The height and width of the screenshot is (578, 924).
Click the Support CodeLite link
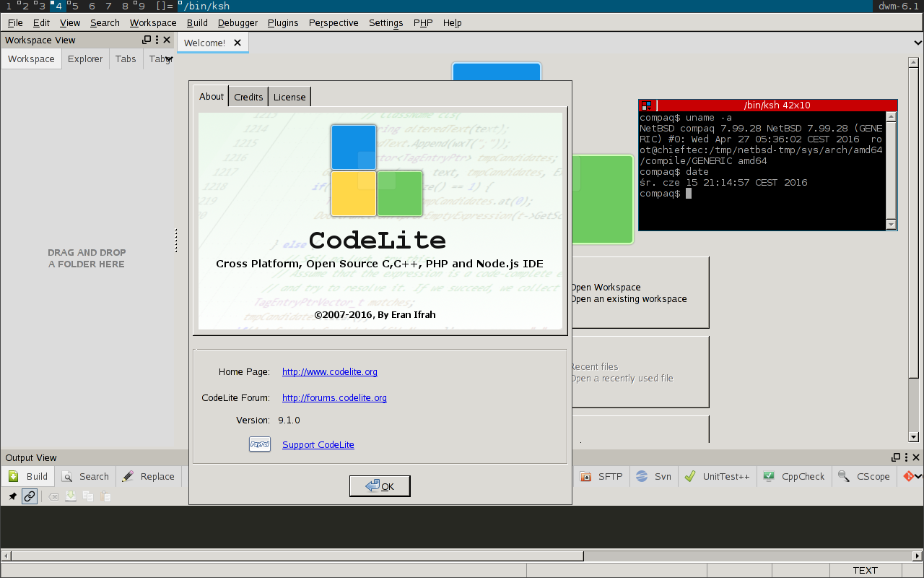click(x=318, y=445)
